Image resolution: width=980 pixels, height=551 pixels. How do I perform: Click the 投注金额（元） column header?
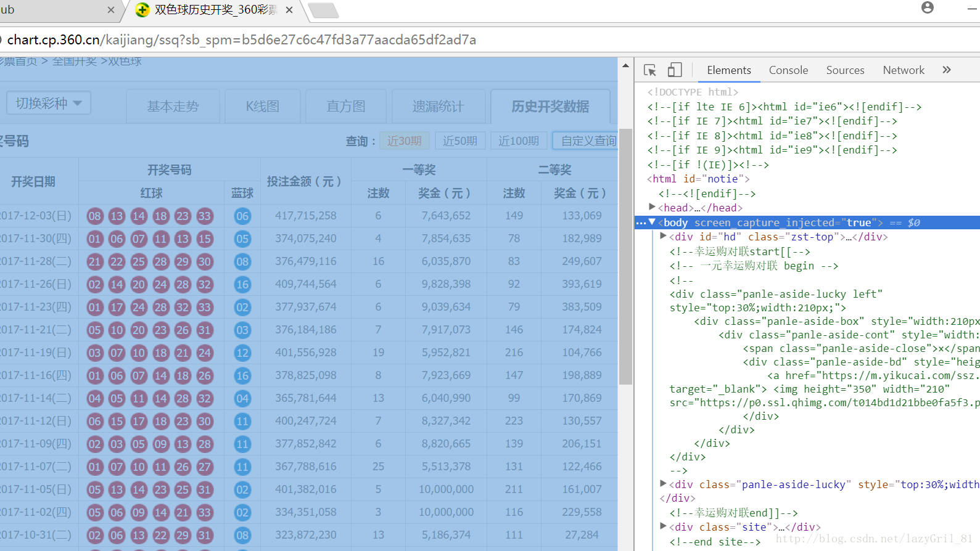point(306,182)
